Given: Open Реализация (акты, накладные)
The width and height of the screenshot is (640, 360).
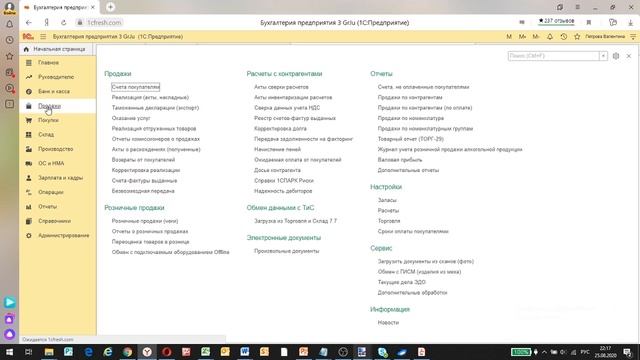Looking at the screenshot, I should [x=150, y=98].
